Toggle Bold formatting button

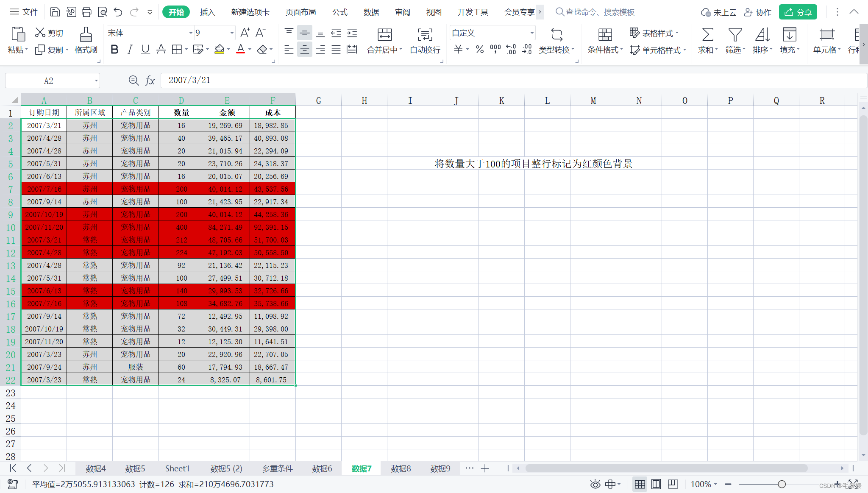(114, 50)
